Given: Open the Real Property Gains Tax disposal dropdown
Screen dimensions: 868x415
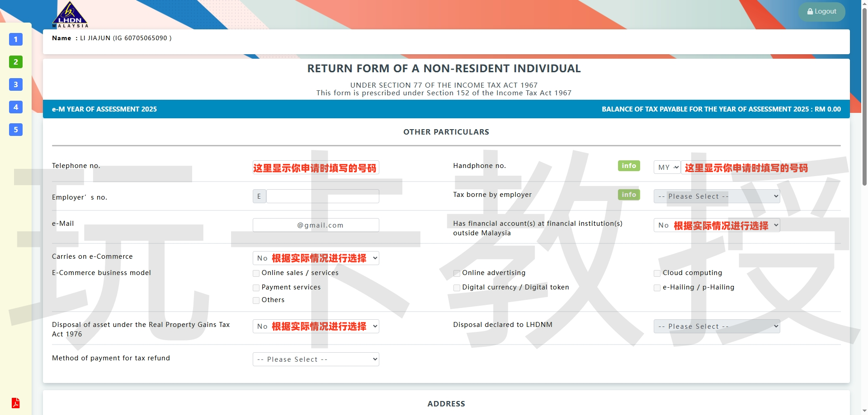Looking at the screenshot, I should [x=316, y=326].
